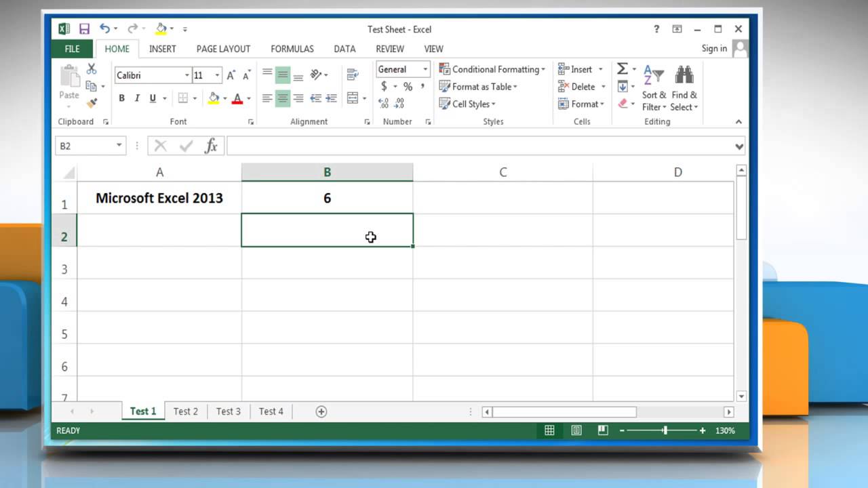Set Align Left horizontal alignment

coord(267,98)
